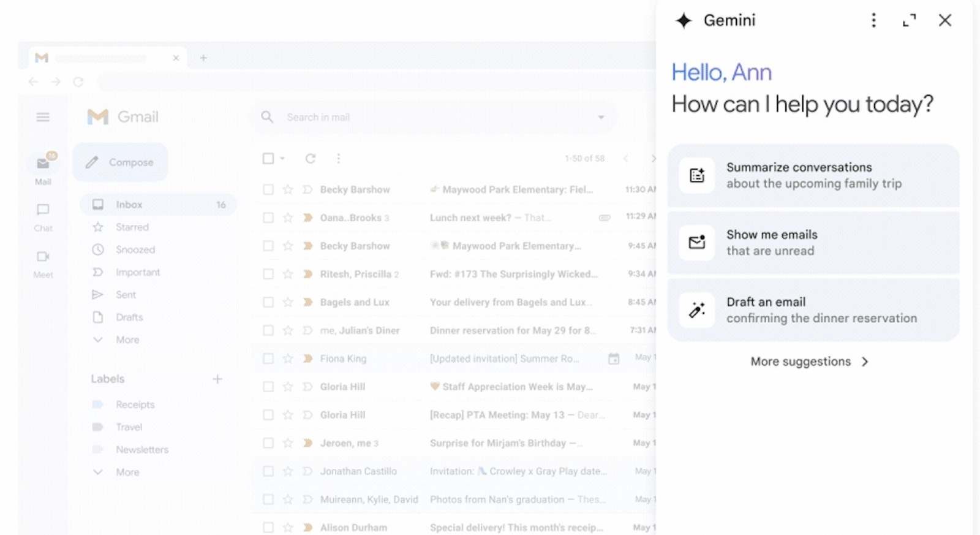Select checkbox for Julian's Diner email
The width and height of the screenshot is (980, 535).
click(268, 330)
